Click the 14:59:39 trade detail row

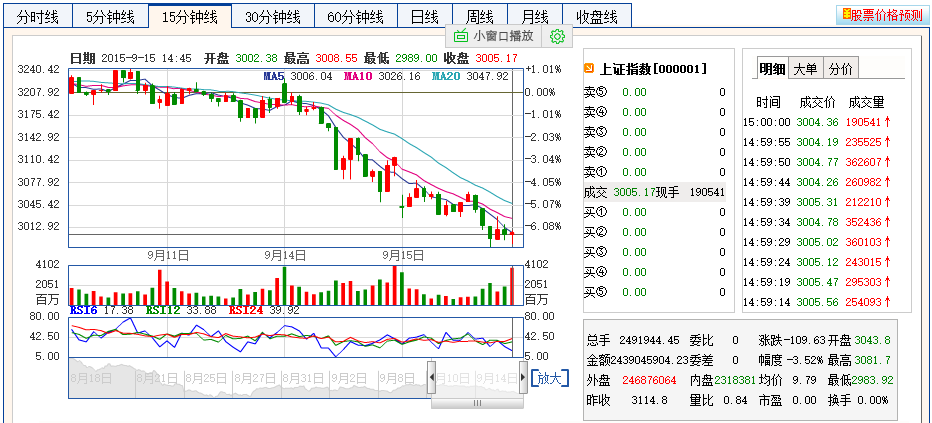pos(817,202)
